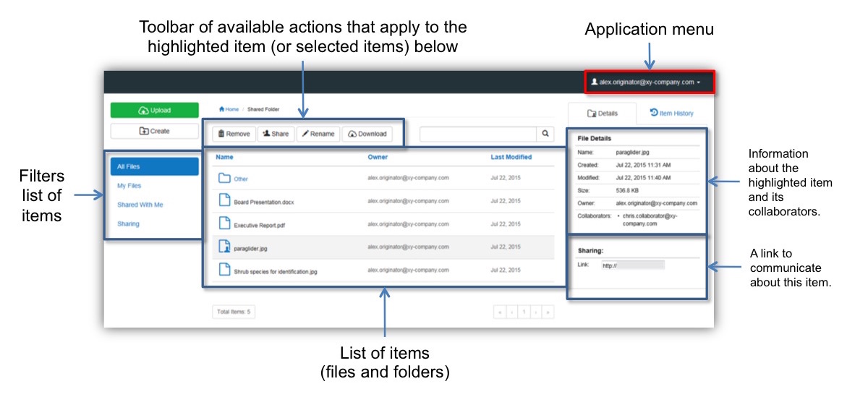
Task: Select the Details tab
Action: coord(603,114)
